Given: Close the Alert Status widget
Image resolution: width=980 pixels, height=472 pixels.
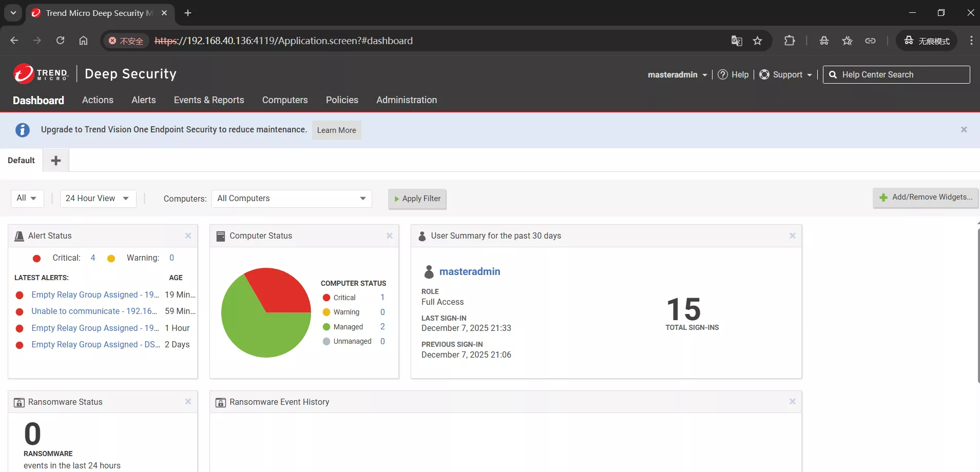Looking at the screenshot, I should 188,236.
